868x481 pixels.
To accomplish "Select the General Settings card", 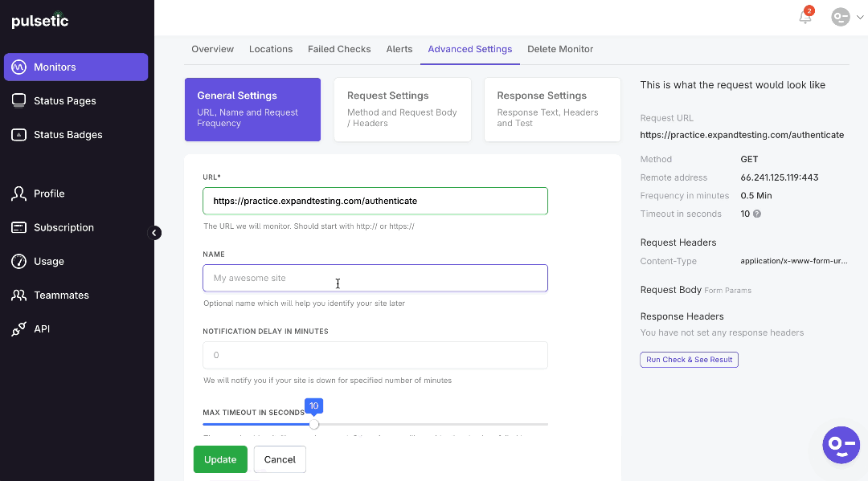I will pyautogui.click(x=252, y=109).
